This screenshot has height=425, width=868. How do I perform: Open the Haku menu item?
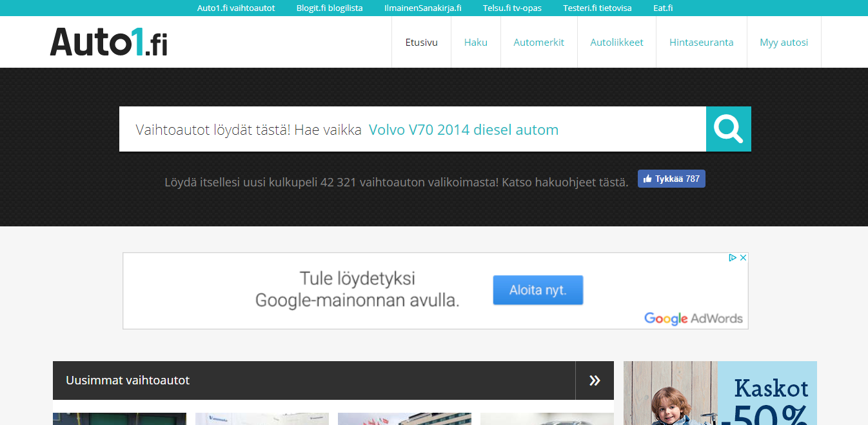tap(476, 43)
